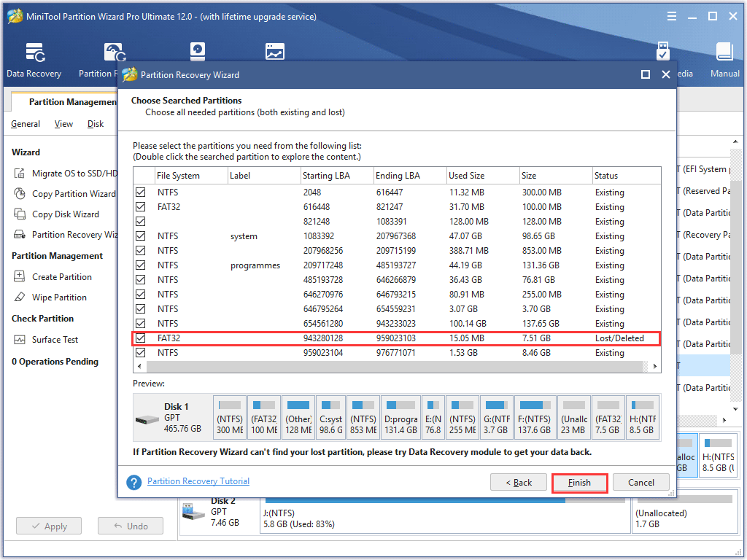
Task: Select the H: 8.5 GB preview block
Action: [643, 418]
